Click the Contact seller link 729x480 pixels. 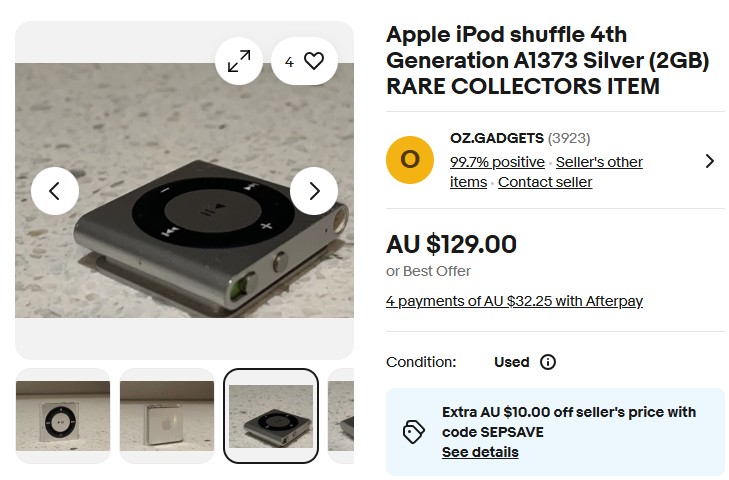(545, 182)
